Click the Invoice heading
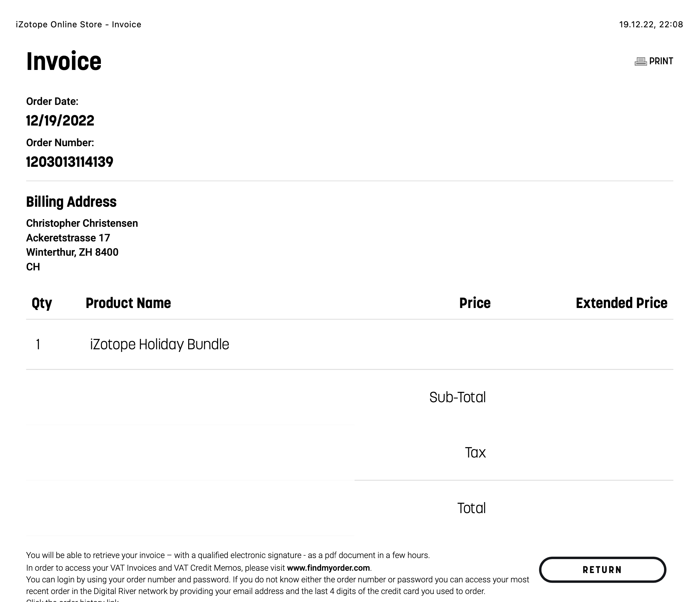700x602 pixels. click(64, 62)
